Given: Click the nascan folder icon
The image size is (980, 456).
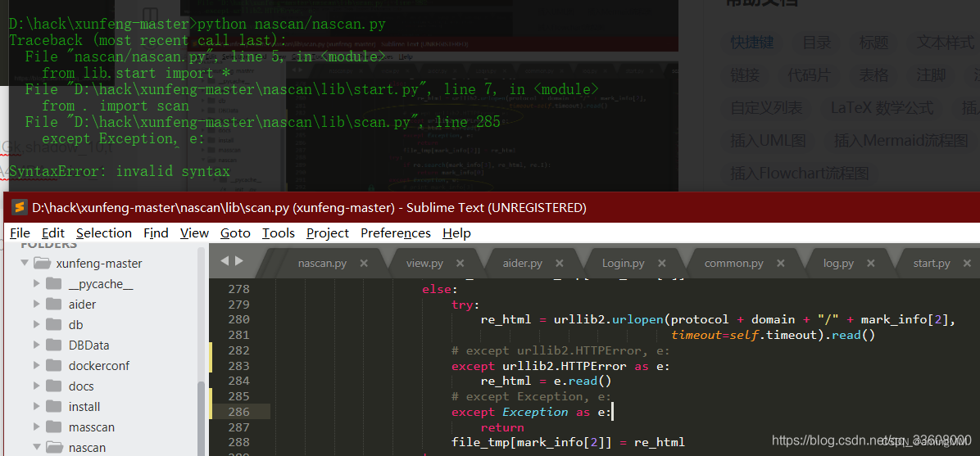Looking at the screenshot, I should pos(54,447).
